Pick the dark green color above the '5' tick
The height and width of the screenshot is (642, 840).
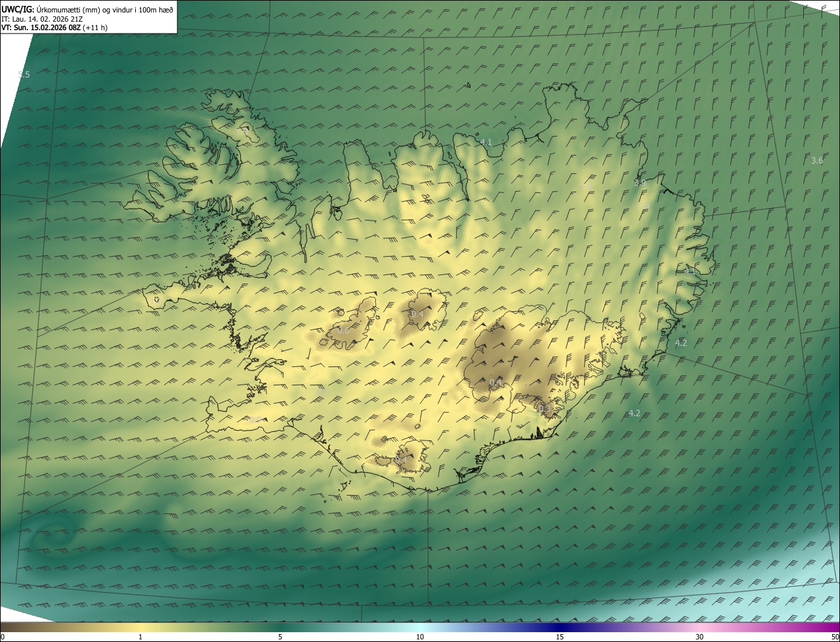click(280, 628)
